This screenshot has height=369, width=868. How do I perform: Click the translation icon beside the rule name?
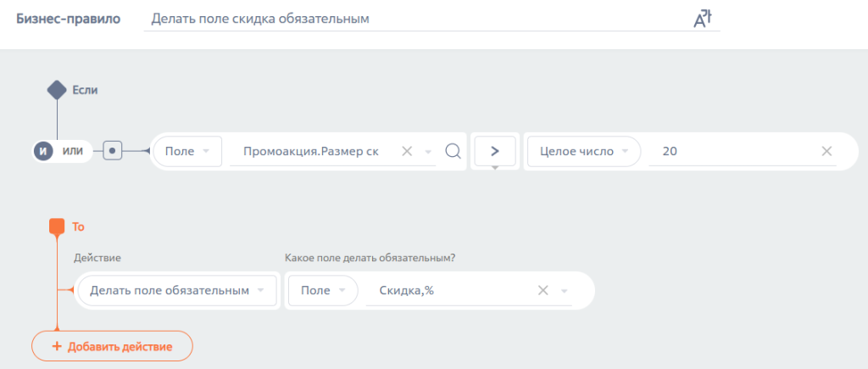point(700,19)
